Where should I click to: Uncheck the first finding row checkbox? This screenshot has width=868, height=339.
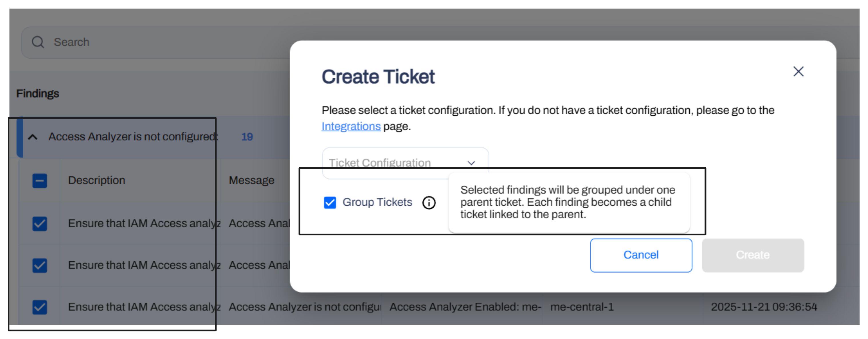[40, 224]
